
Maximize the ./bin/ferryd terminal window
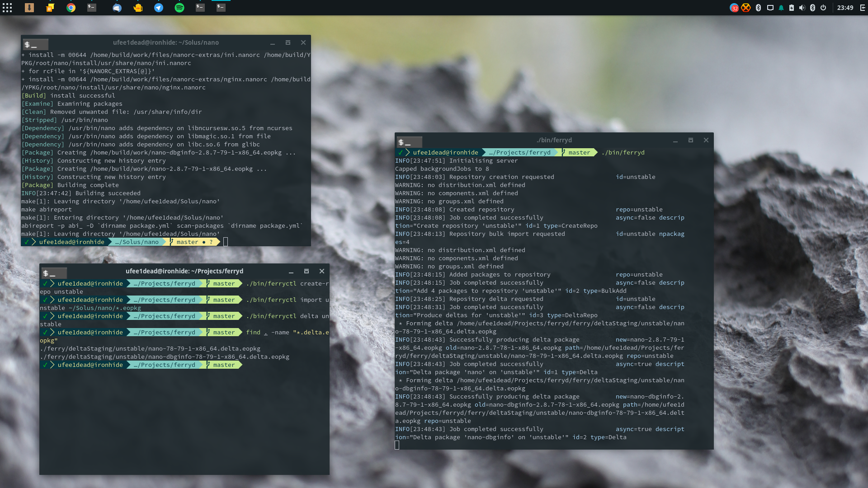pyautogui.click(x=691, y=140)
